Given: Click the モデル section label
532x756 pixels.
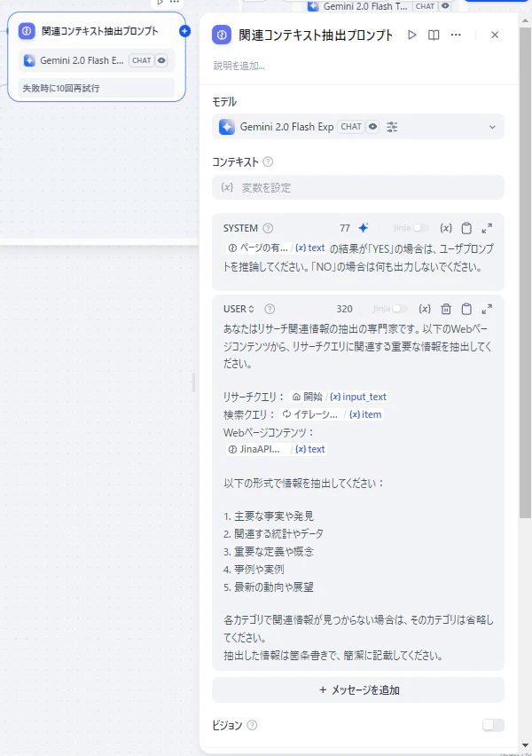Looking at the screenshot, I should pos(224,102).
